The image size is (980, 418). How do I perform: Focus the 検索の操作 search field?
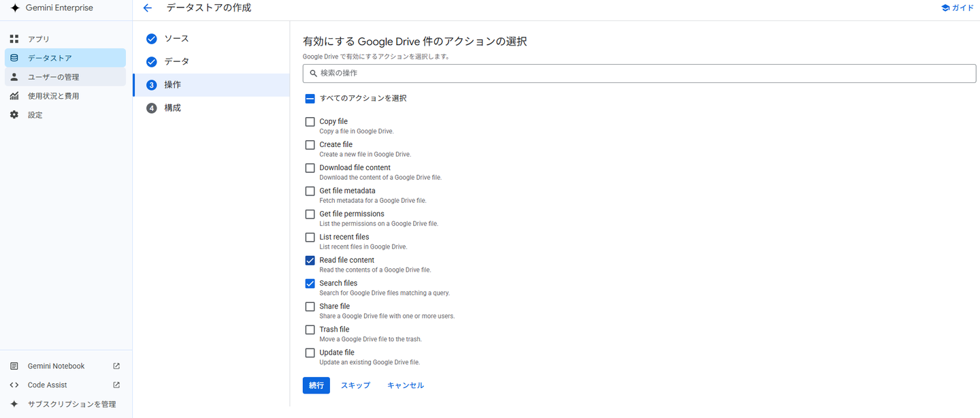[639, 74]
